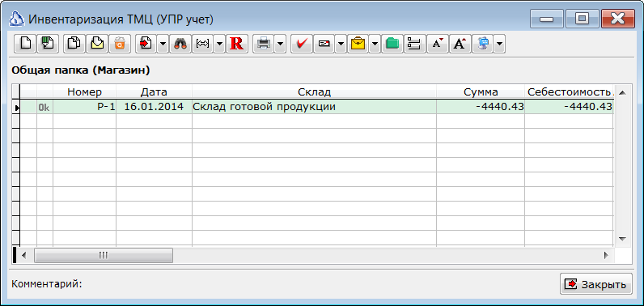
Task: Click the Сумма column header
Action: click(481, 92)
